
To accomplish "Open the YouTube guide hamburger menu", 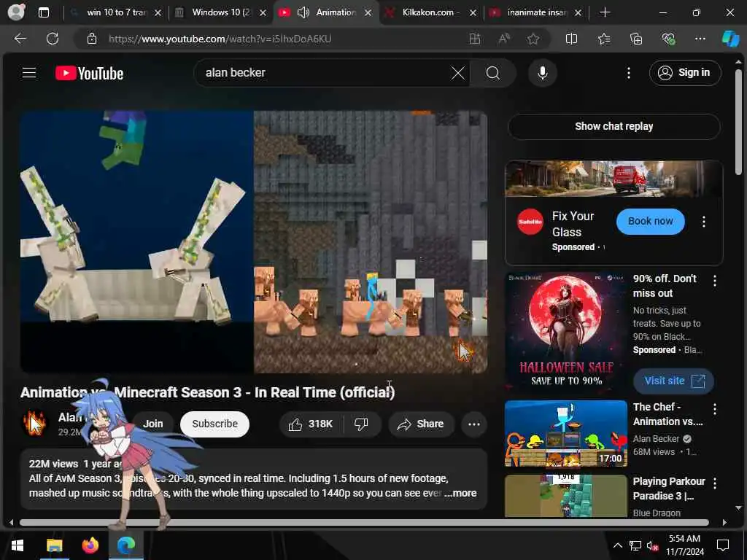I will [29, 73].
